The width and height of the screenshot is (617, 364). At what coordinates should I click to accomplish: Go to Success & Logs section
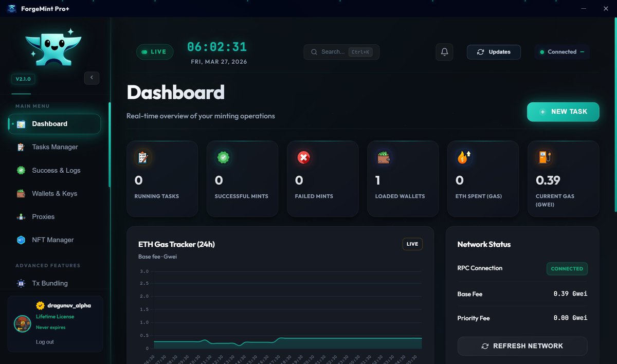click(55, 170)
